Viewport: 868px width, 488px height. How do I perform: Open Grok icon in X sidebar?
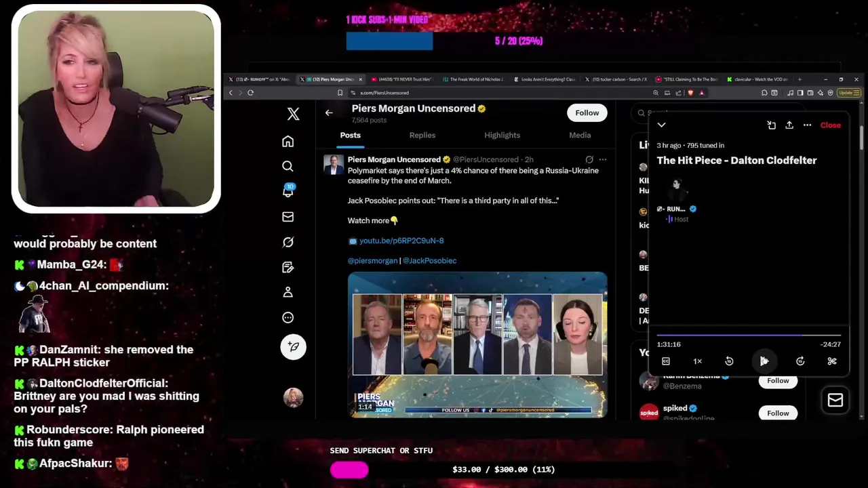(x=288, y=242)
